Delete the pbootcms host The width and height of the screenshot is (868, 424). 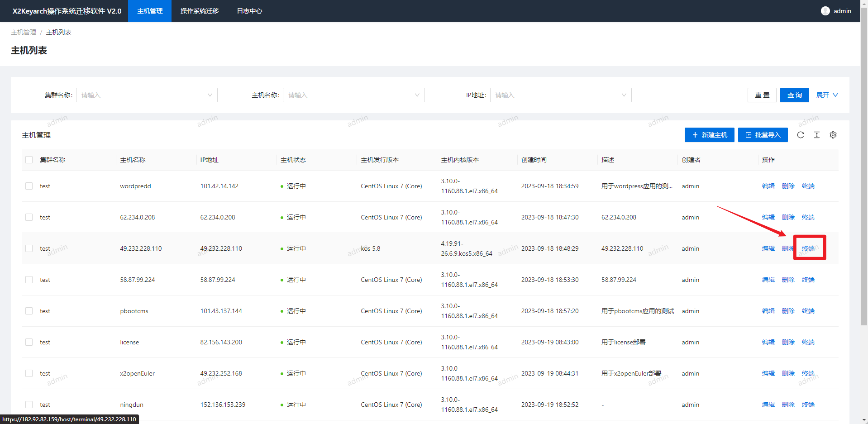(x=788, y=311)
